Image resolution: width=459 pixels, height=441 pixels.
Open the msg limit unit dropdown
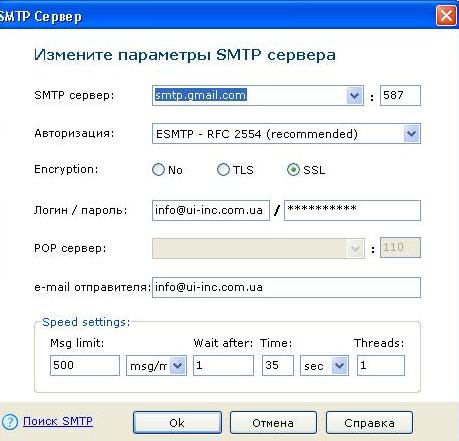[178, 366]
